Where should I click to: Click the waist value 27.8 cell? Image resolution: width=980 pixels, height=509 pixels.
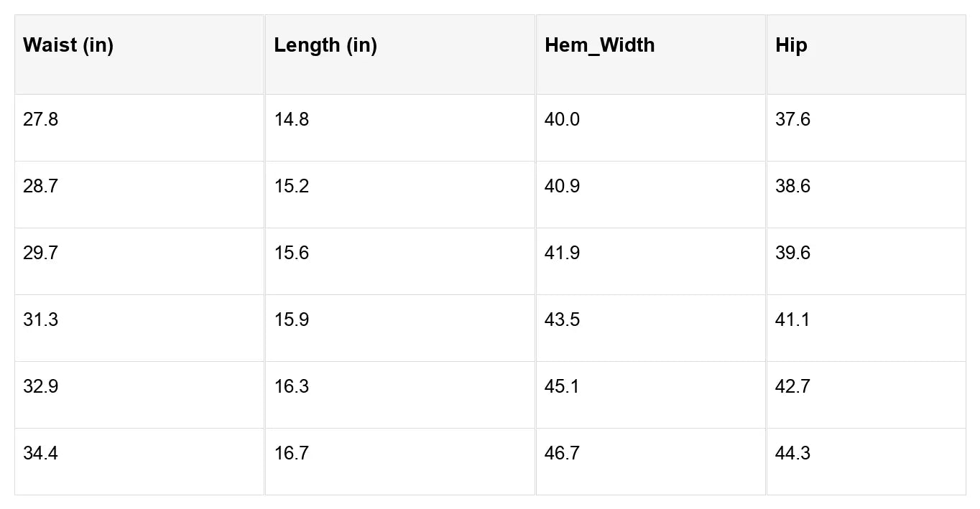click(x=41, y=120)
